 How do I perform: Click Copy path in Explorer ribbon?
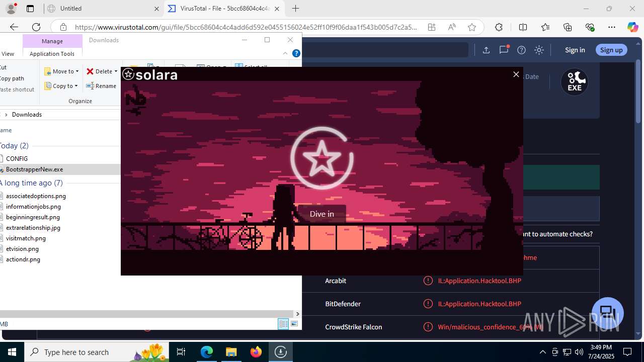click(12, 78)
